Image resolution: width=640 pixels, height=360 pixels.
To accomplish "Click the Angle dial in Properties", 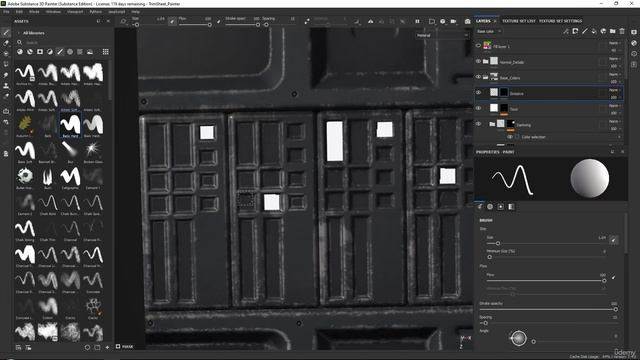I will coord(518,338).
